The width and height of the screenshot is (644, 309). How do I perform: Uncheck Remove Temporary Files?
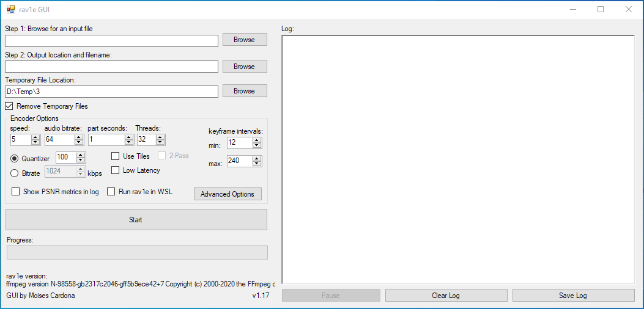point(9,106)
